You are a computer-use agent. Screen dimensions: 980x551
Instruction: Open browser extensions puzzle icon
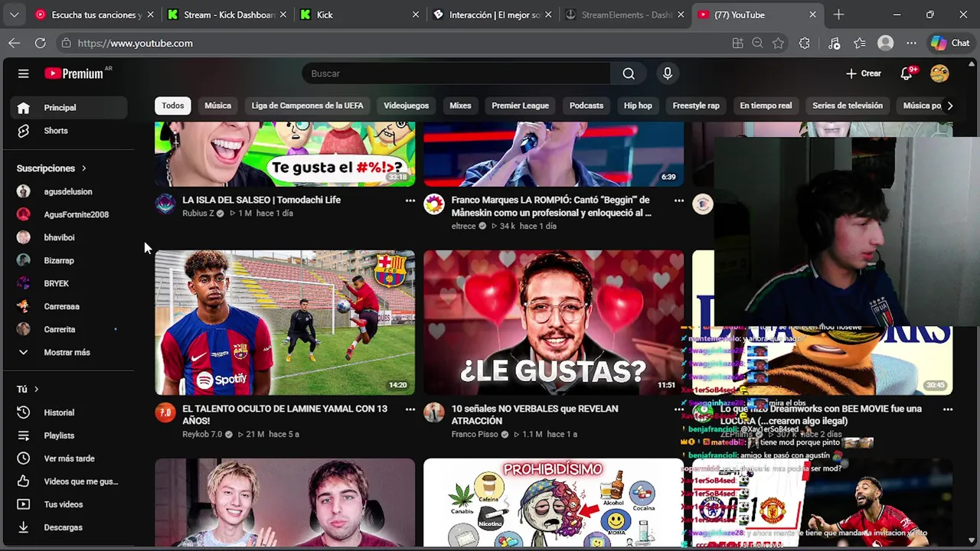pos(804,43)
